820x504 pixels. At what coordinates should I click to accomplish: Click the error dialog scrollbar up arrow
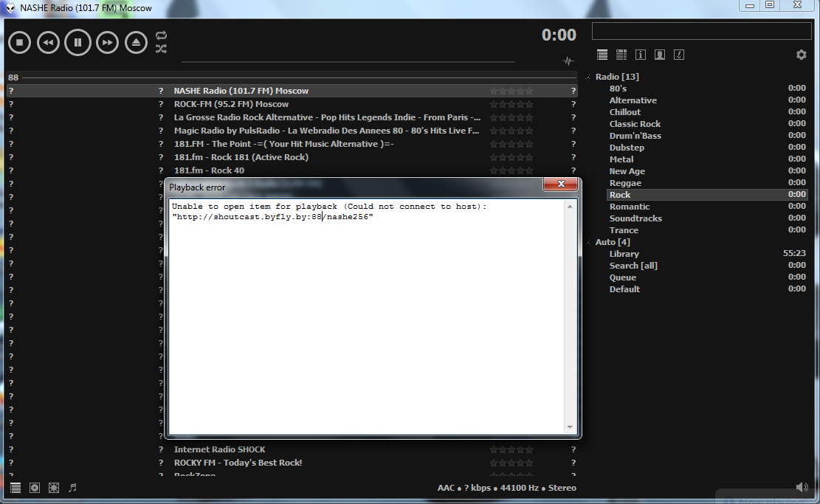point(570,207)
